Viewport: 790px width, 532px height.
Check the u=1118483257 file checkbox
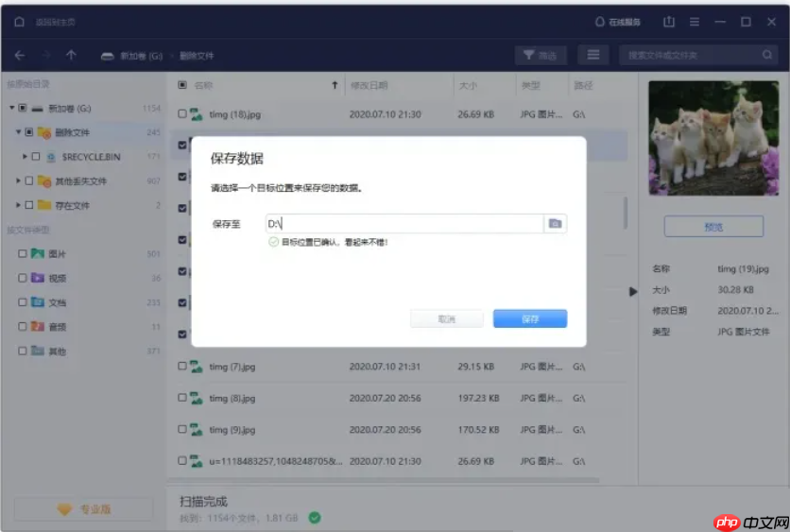tap(181, 461)
